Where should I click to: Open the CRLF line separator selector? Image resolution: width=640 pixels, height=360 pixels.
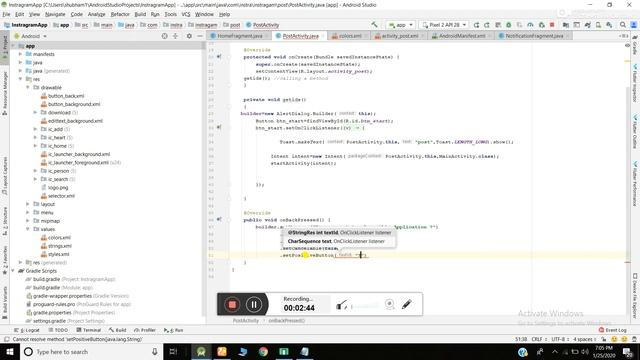[x=538, y=339]
